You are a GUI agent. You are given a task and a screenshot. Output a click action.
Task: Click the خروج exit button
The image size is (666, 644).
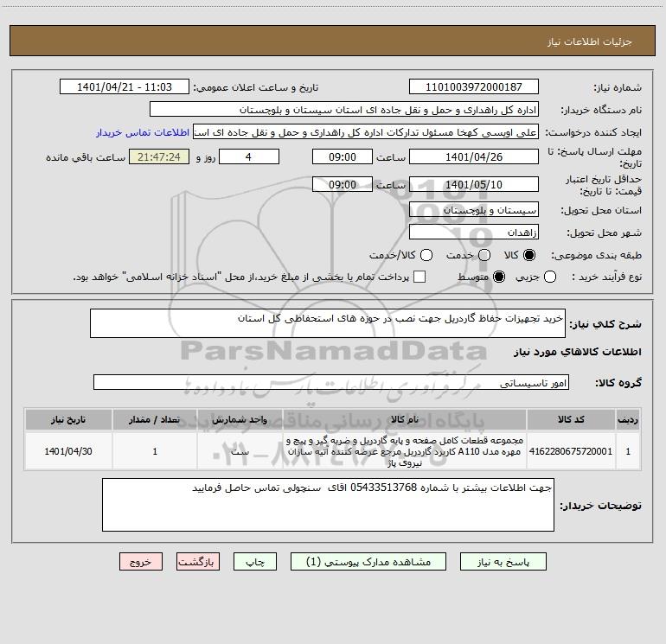141,562
